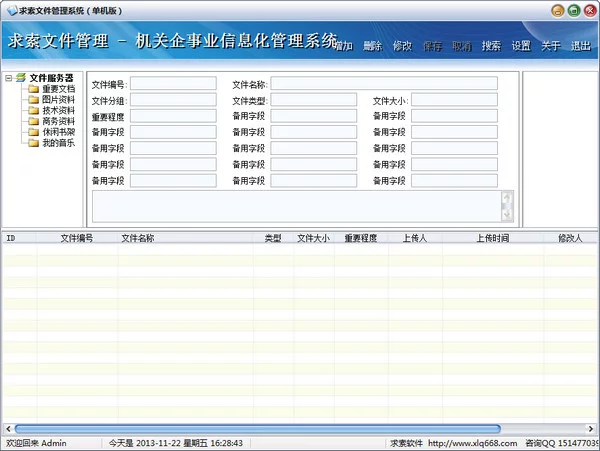Focus the 文件分组 input field
The image size is (600, 451).
click(173, 99)
